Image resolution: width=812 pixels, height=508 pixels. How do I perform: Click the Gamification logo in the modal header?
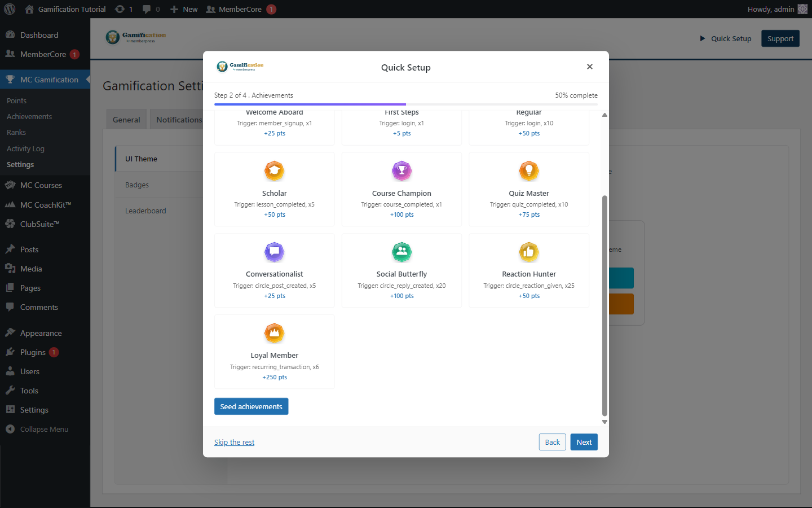click(240, 67)
